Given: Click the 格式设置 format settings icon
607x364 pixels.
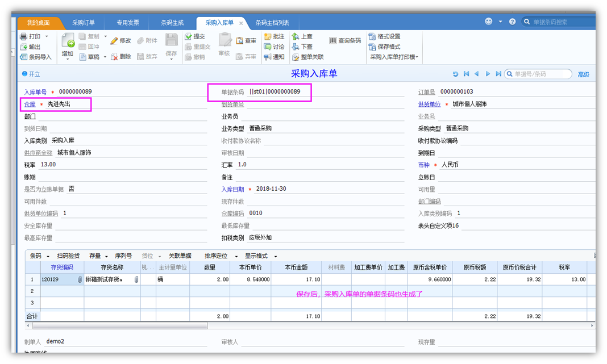Looking at the screenshot, I should [x=372, y=36].
